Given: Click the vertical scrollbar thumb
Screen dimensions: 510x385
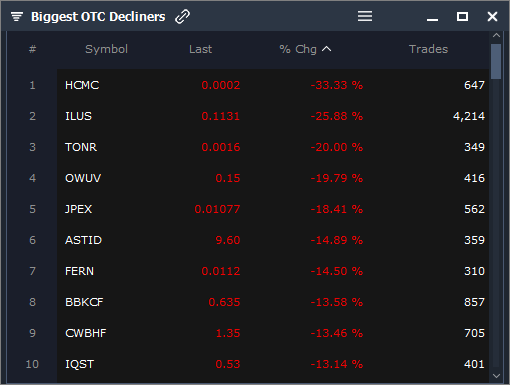Looking at the screenshot, I should pos(496,61).
